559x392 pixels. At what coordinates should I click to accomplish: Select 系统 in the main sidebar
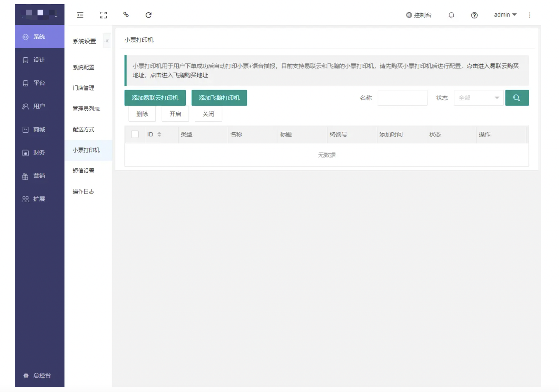(40, 37)
